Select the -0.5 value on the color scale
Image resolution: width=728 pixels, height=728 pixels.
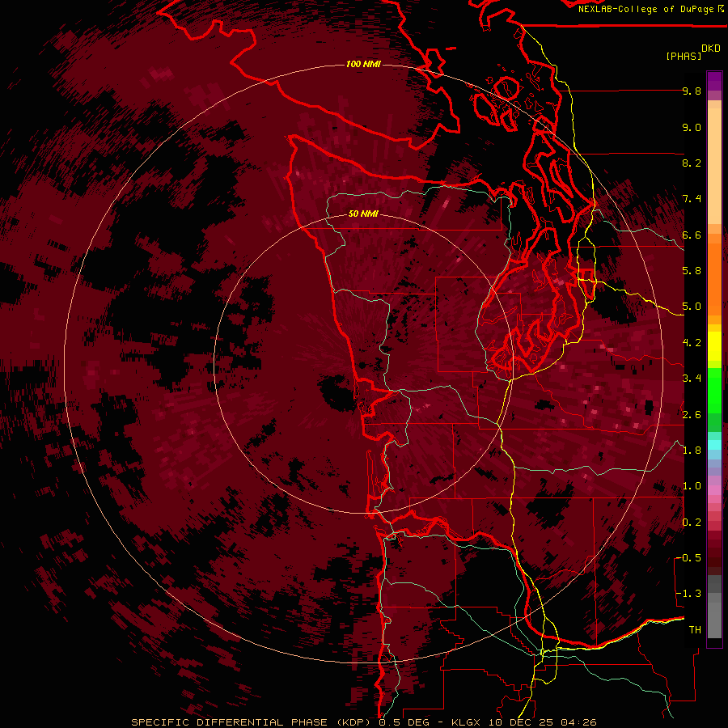(688, 558)
